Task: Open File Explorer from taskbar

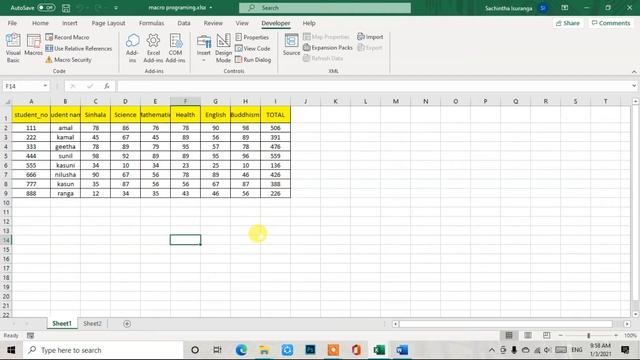Action: [264, 350]
